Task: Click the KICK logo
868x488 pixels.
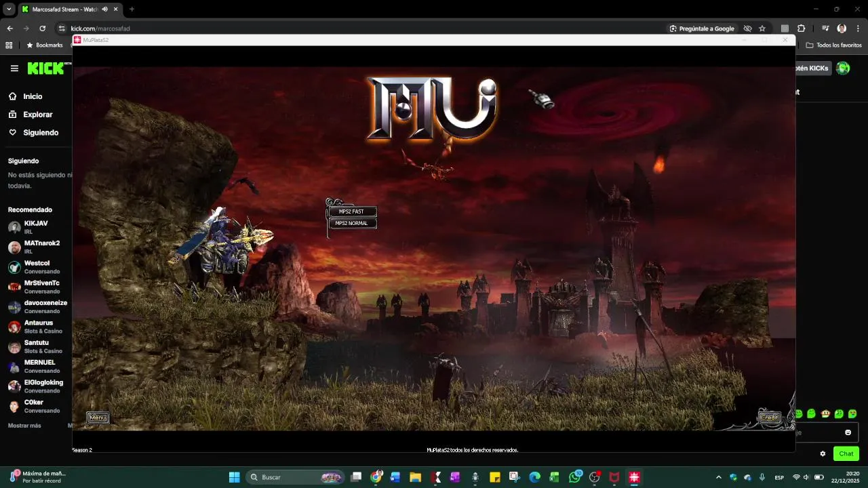Action: point(45,68)
